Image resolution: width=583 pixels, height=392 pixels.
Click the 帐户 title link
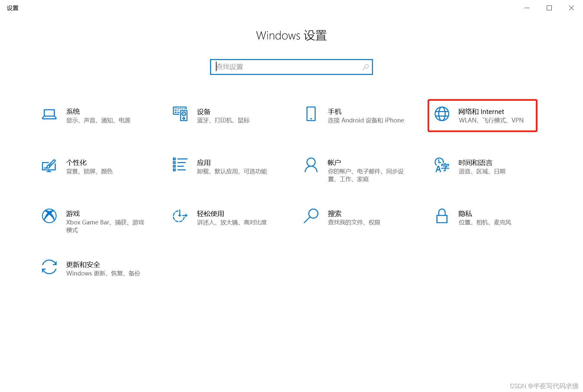point(334,162)
